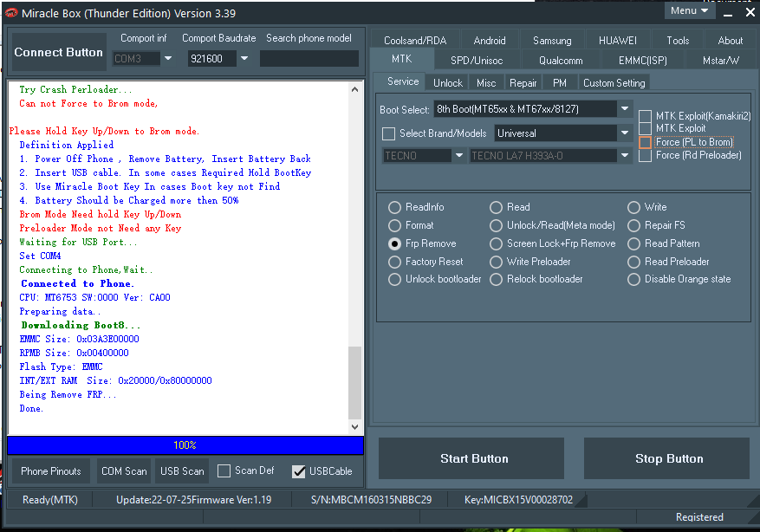
Task: Select the Write Preloader radio option
Action: (x=496, y=263)
